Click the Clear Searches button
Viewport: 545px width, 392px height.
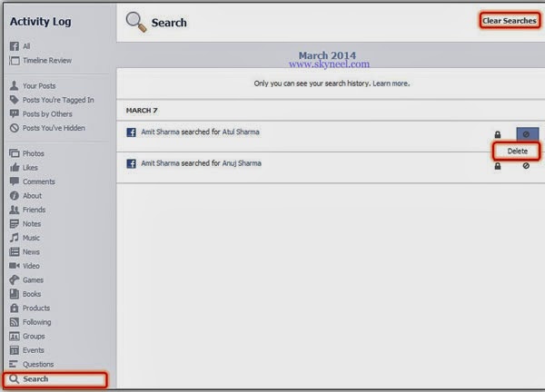pyautogui.click(x=510, y=21)
